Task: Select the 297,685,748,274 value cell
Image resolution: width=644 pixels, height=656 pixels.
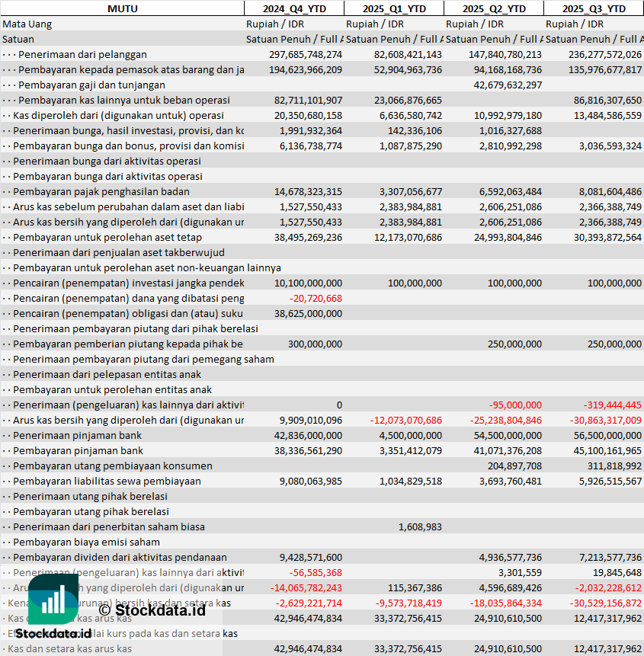Action: pyautogui.click(x=306, y=54)
